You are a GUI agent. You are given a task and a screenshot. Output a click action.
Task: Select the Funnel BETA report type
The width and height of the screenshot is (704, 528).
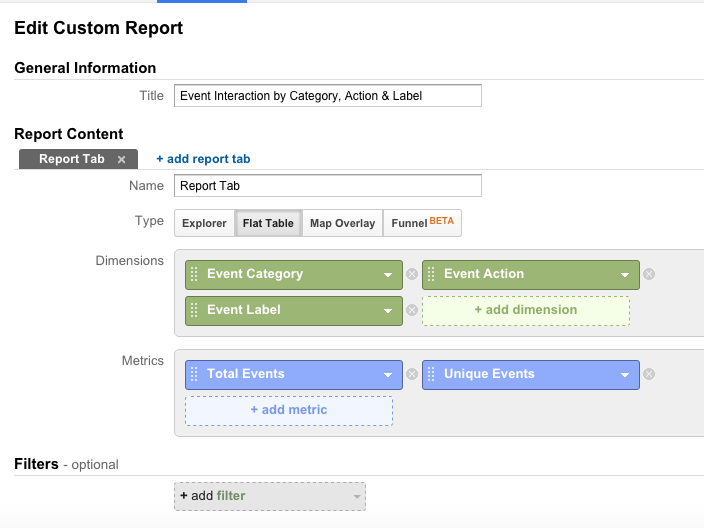(422, 223)
